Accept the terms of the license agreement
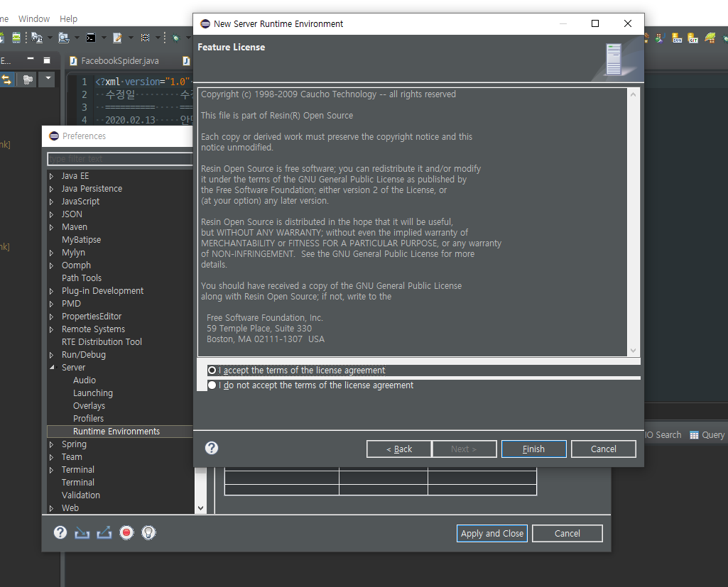This screenshot has width=728, height=587. click(x=212, y=371)
